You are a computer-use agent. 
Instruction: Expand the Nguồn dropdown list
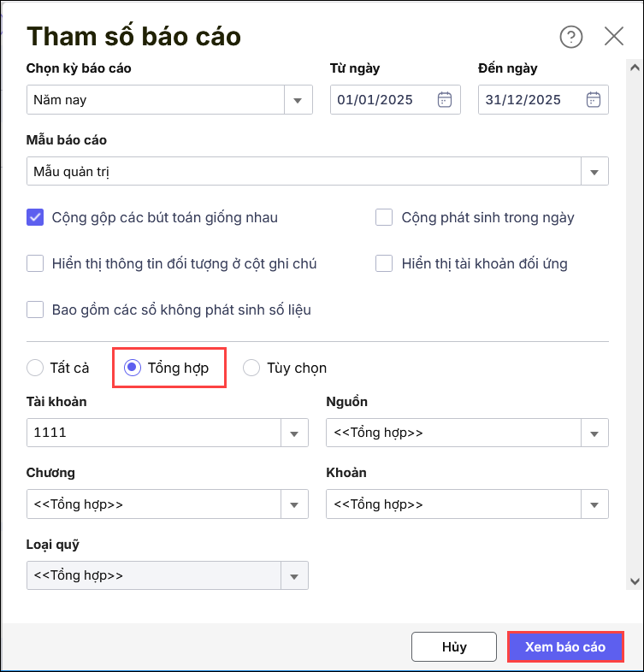[594, 433]
